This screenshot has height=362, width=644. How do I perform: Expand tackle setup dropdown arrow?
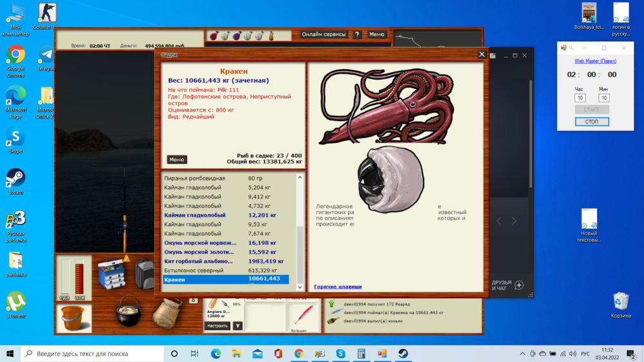238,326
